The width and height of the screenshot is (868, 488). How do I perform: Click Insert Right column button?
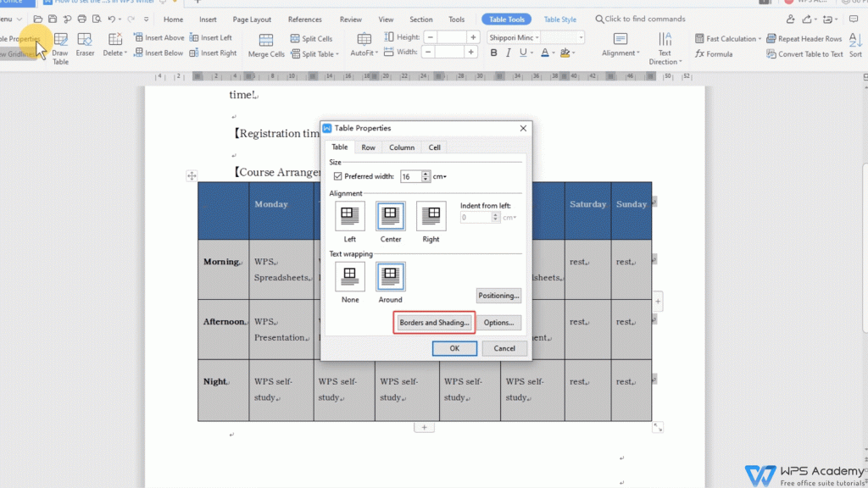(x=213, y=53)
